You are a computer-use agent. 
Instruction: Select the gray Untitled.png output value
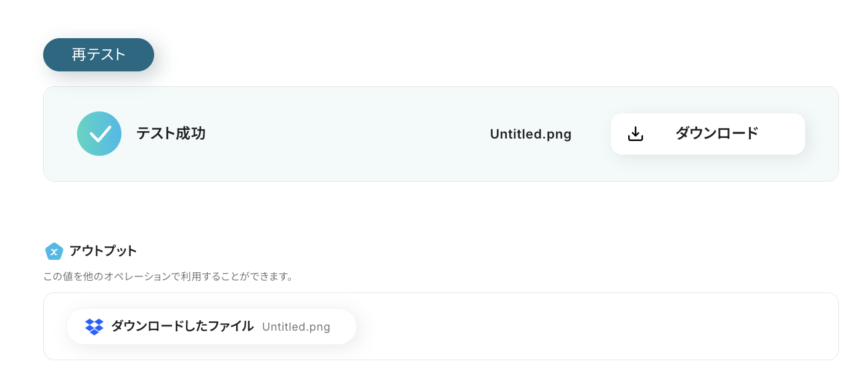296,327
